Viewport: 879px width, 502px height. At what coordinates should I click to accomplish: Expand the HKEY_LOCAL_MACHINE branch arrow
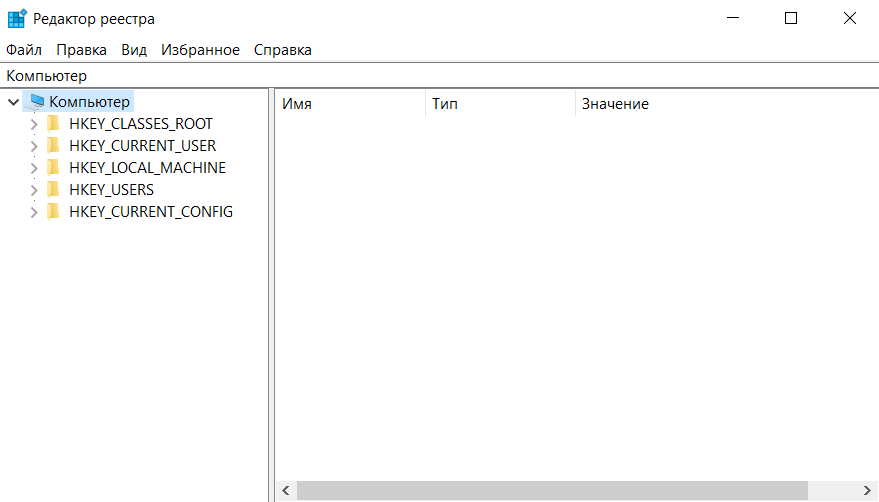coord(34,168)
